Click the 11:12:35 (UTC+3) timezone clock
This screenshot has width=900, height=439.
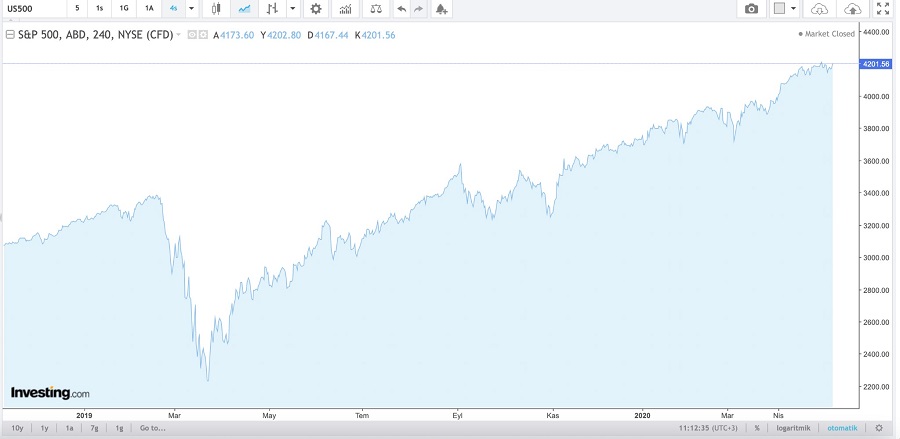(x=708, y=428)
